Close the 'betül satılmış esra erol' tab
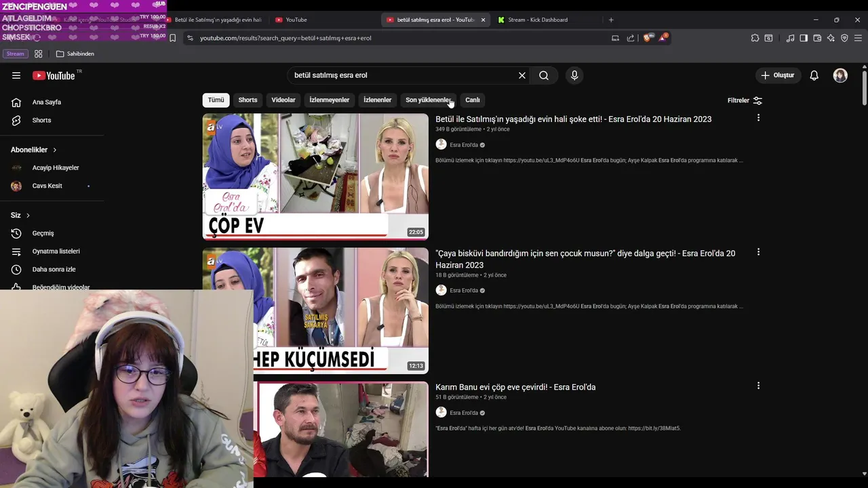This screenshot has width=868, height=488. [x=483, y=20]
